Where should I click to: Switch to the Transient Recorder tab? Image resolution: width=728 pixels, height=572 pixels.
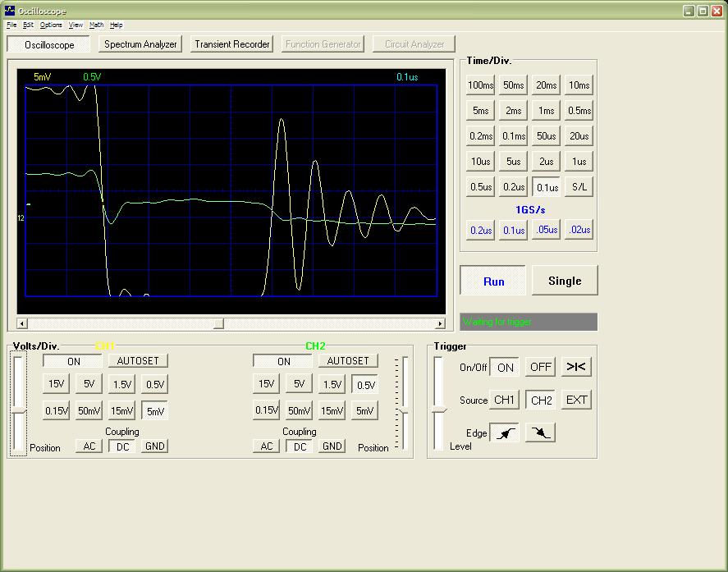(x=231, y=44)
